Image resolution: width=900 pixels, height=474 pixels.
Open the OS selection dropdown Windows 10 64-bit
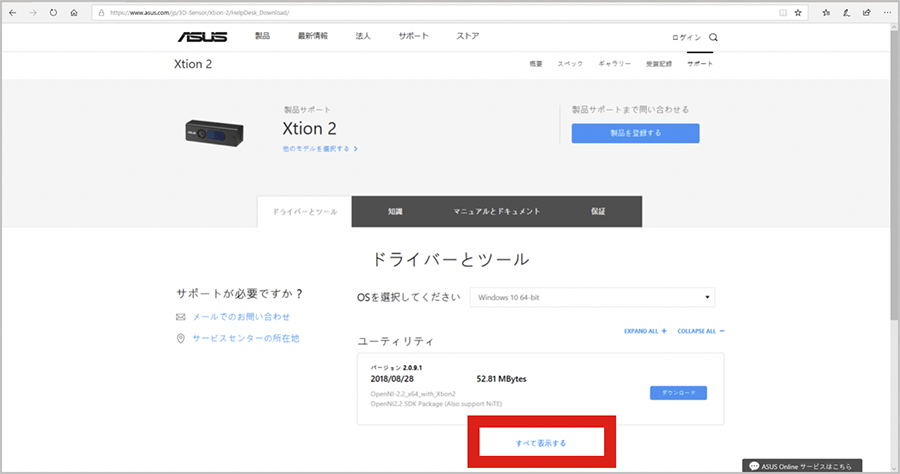[592, 297]
